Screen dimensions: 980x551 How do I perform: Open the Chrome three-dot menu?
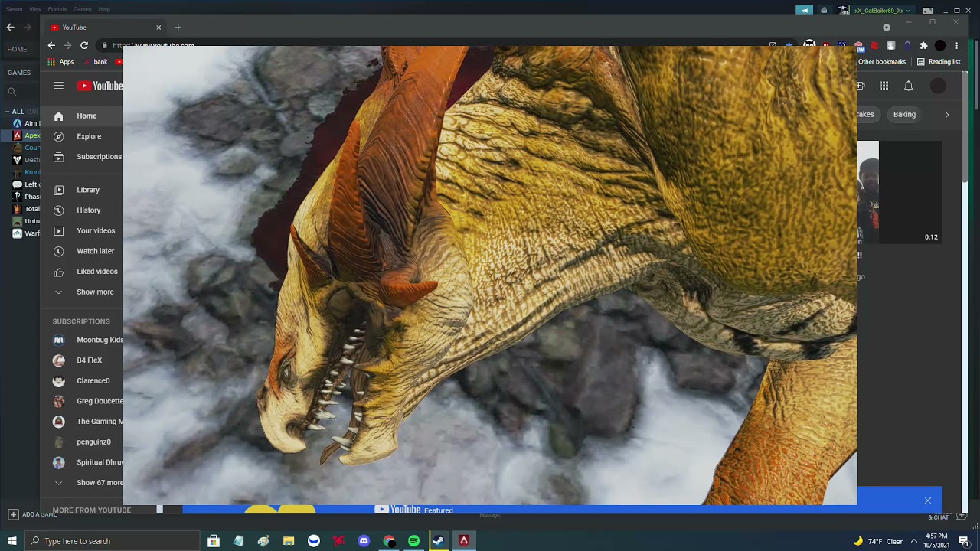click(956, 46)
